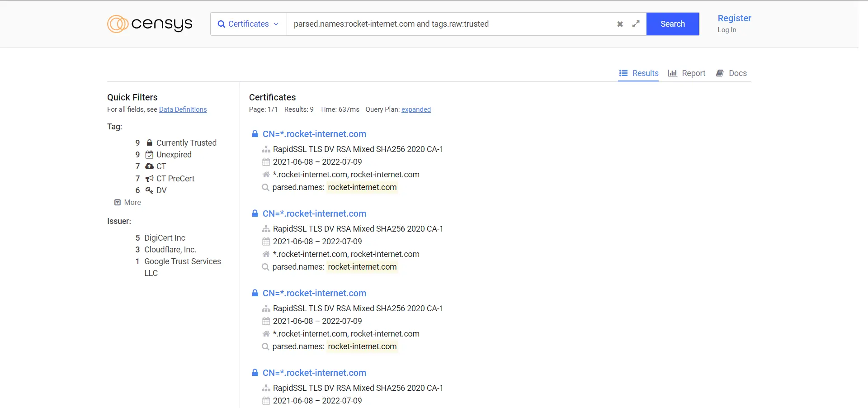This screenshot has width=868, height=408.
Task: Filter by Cloudflare, Inc. issuer
Action: [x=170, y=250]
